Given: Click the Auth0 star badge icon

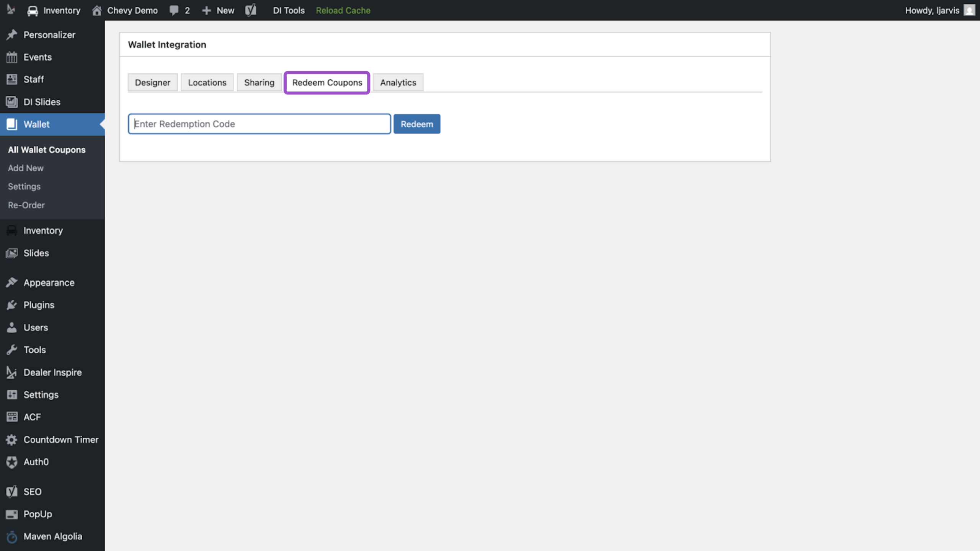Looking at the screenshot, I should tap(12, 462).
